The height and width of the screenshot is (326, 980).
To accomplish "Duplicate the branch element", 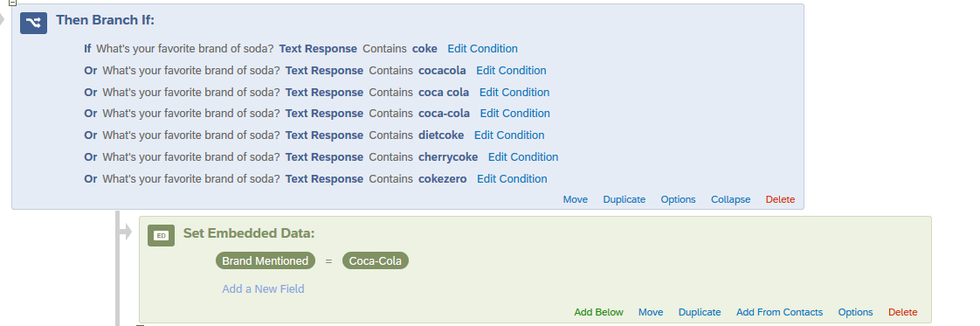I will (624, 199).
